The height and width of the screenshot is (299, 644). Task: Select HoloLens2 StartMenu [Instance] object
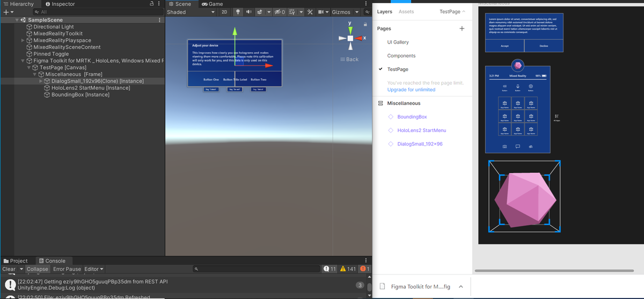coord(91,88)
